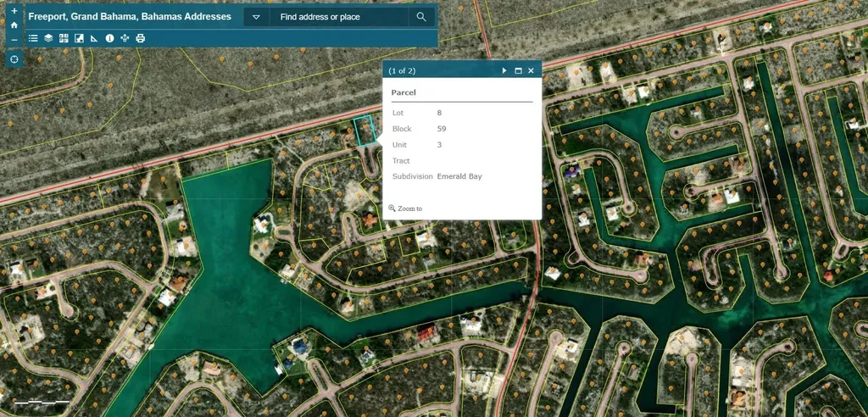
Task: Close the Parcel popup
Action: (x=531, y=71)
